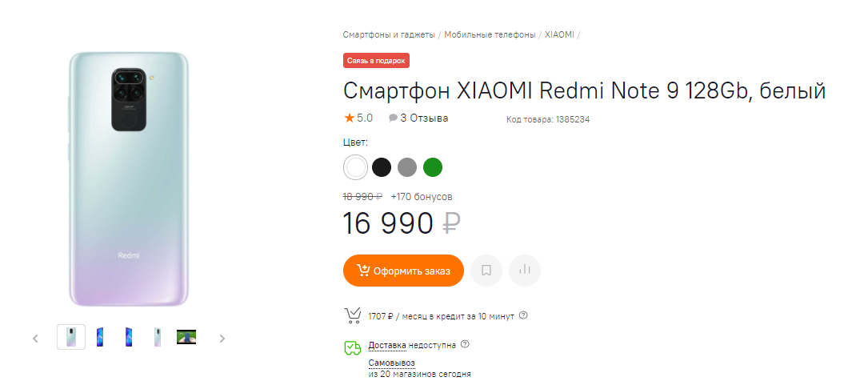The width and height of the screenshot is (868, 389).
Task: Show previous thumbnails with left arrow
Action: (35, 338)
